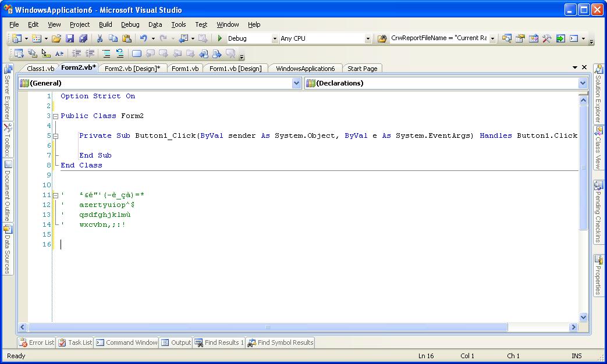Open the Add New Item dropdown arrow

click(x=46, y=38)
